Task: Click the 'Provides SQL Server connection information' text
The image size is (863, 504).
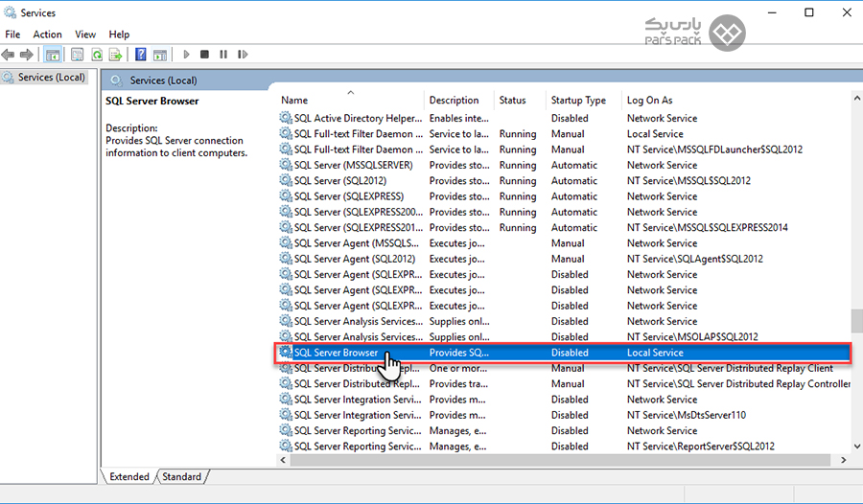Action: [176, 147]
